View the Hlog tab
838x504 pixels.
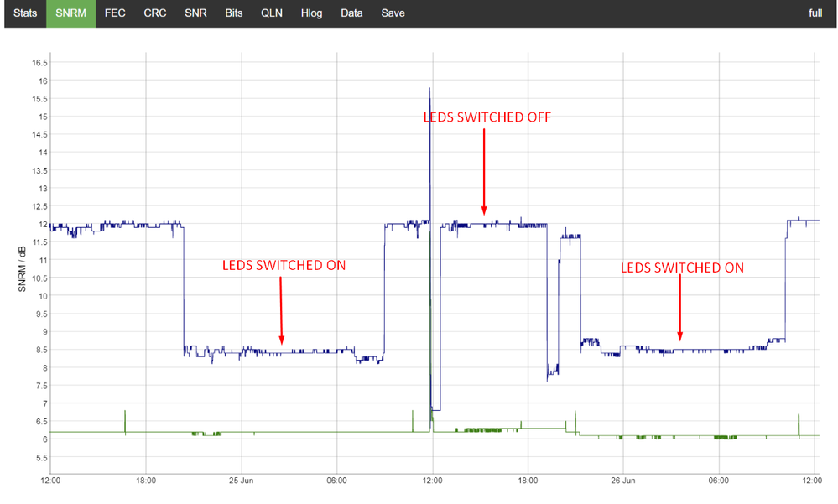click(x=311, y=13)
